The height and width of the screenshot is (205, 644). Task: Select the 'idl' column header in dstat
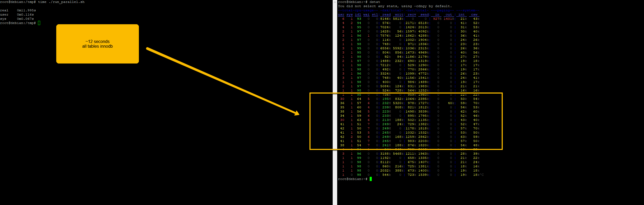pyautogui.click(x=358, y=15)
